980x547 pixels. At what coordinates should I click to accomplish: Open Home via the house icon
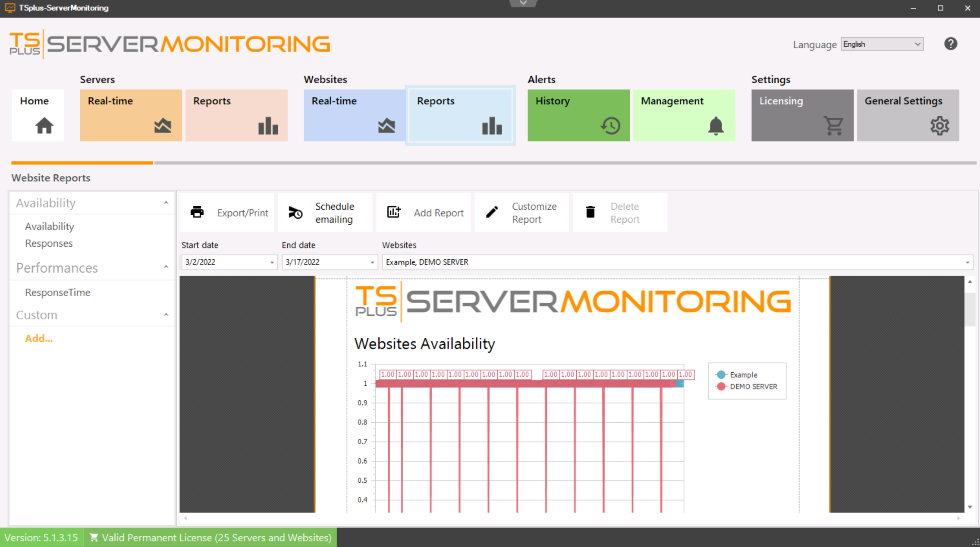tap(44, 126)
